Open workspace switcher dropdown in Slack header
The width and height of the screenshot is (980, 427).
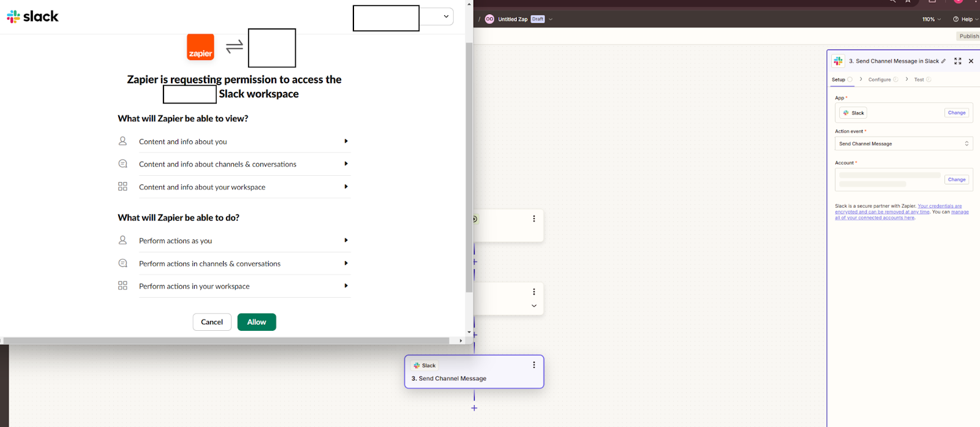[446, 17]
